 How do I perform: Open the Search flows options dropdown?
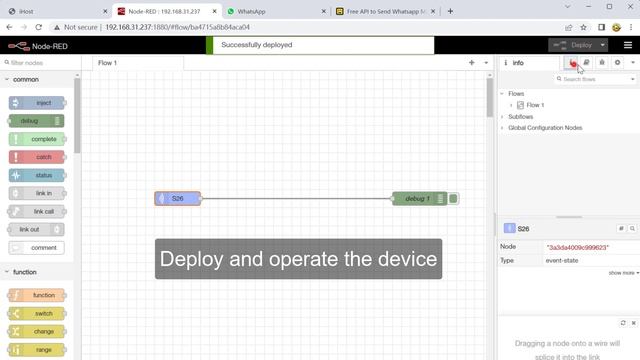tap(633, 79)
